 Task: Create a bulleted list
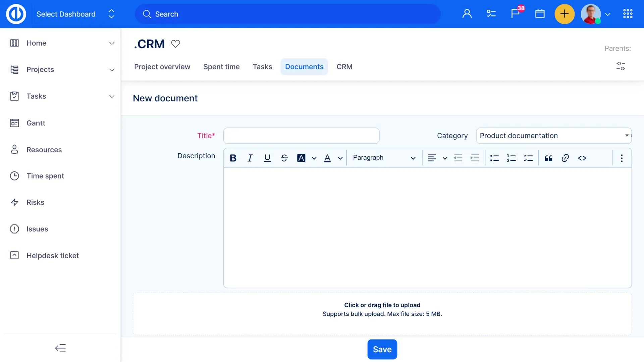[494, 158]
